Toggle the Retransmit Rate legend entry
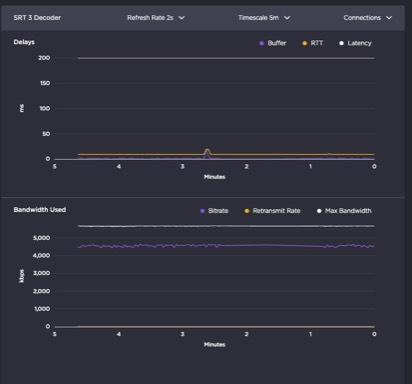This screenshot has height=384, width=412. click(x=272, y=211)
